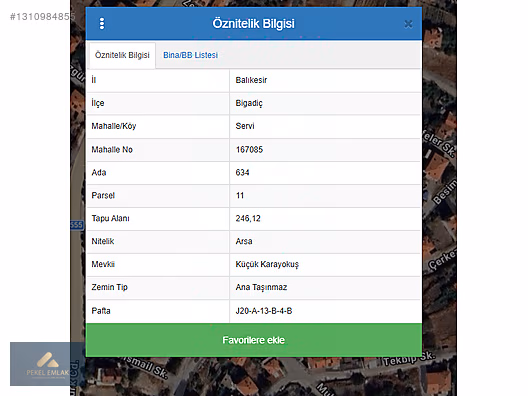The height and width of the screenshot is (396, 528).
Task: Select the Tapu Alanı value 246,12
Action: (248, 218)
